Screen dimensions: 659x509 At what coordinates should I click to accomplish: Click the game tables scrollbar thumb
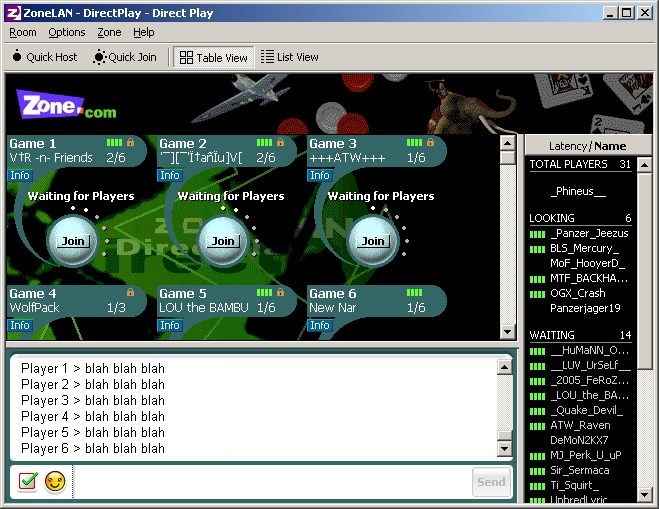pos(508,158)
